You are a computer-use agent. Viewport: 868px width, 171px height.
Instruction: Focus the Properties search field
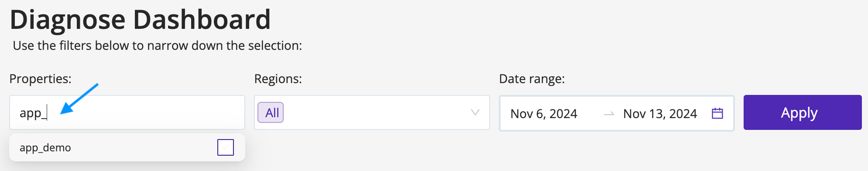127,112
